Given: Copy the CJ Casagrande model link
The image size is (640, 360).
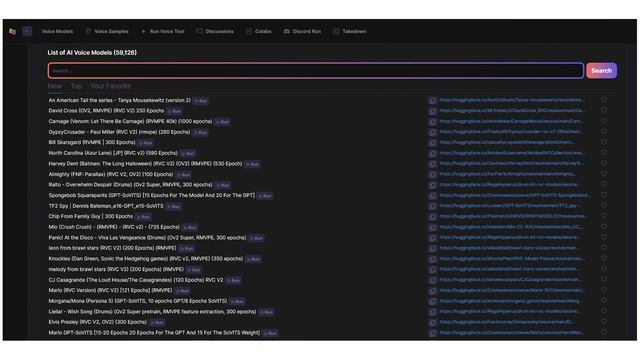Looking at the screenshot, I should (433, 280).
